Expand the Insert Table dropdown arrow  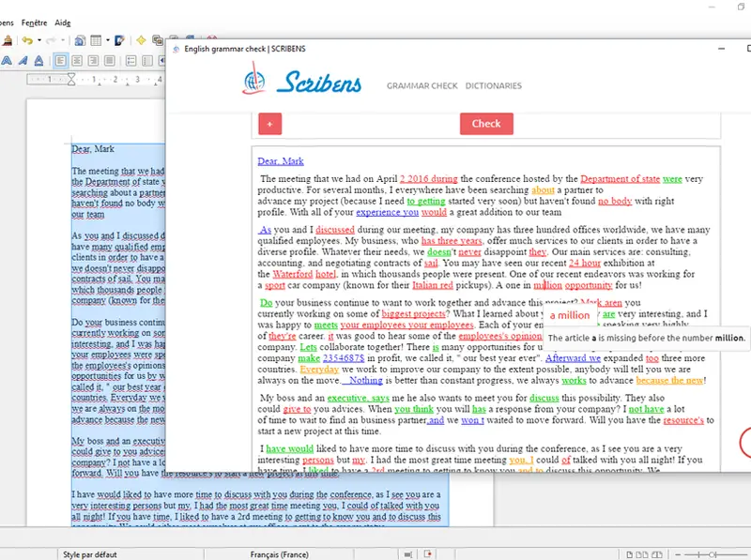(x=108, y=40)
